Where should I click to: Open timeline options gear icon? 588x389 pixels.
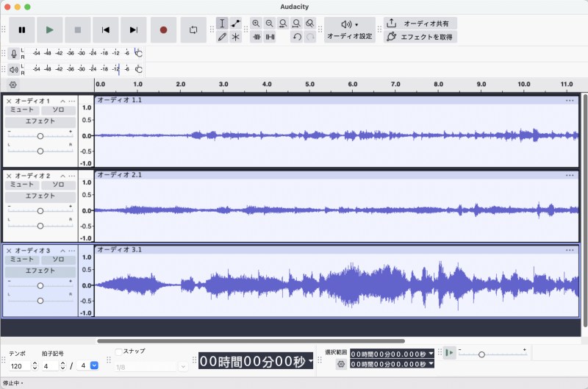coord(12,85)
